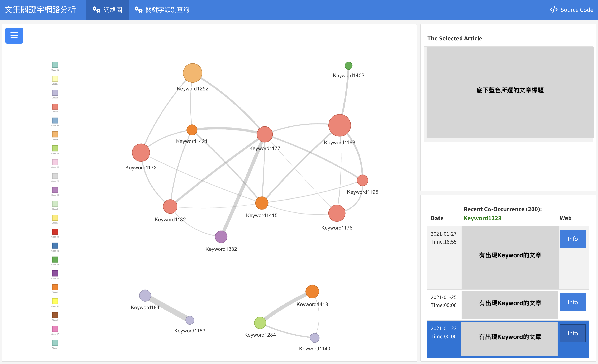This screenshot has height=364, width=598.
Task: Toggle the Class 4 legend swatch
Action: coord(55,106)
